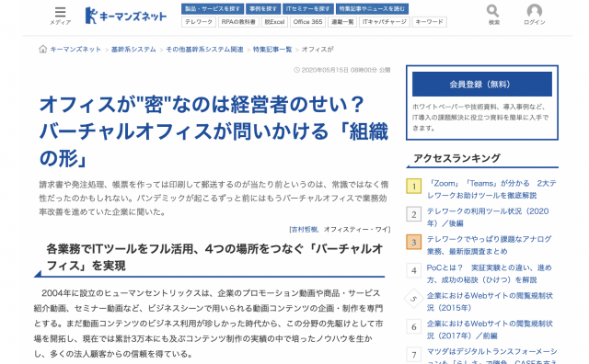Select the ITセミナーを探す tab

point(307,8)
